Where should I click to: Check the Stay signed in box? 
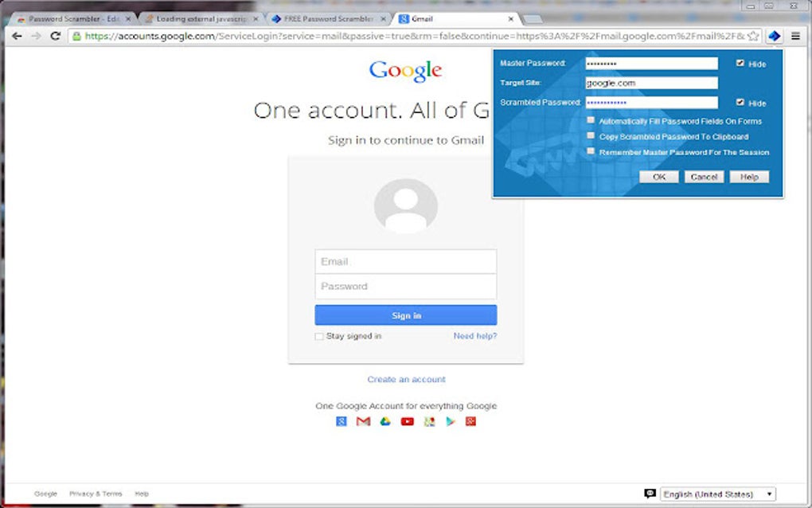[x=319, y=337]
